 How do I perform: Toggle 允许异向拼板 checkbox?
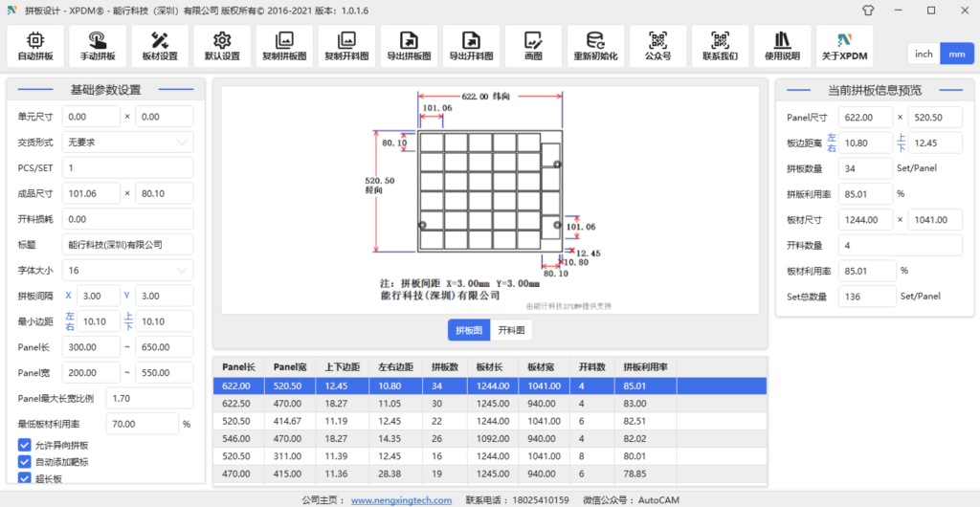(25, 445)
